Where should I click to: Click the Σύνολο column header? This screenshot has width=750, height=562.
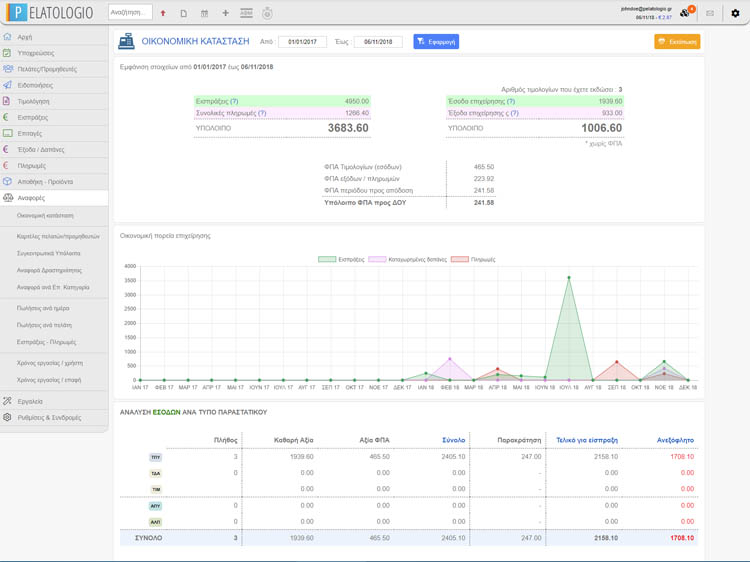pyautogui.click(x=453, y=440)
